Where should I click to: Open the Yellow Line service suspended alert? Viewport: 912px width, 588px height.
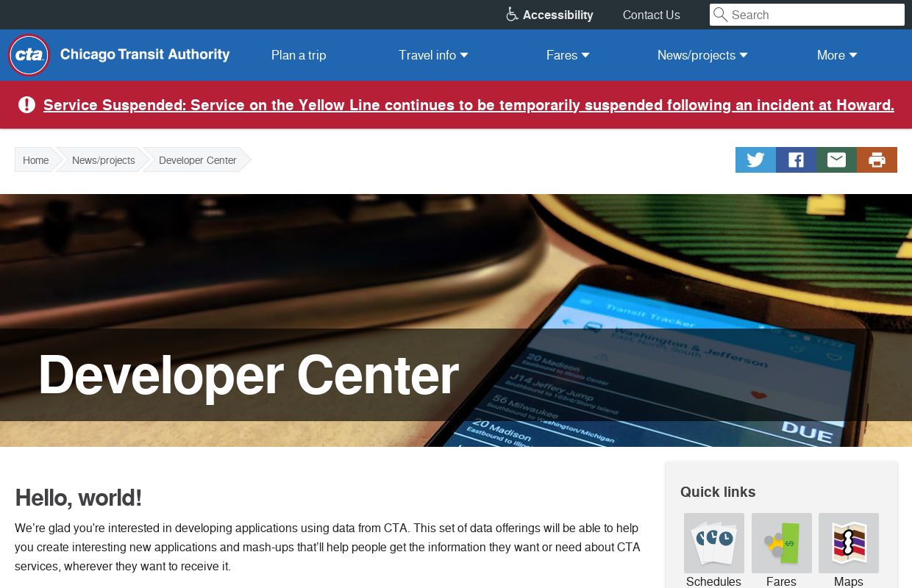tap(469, 105)
